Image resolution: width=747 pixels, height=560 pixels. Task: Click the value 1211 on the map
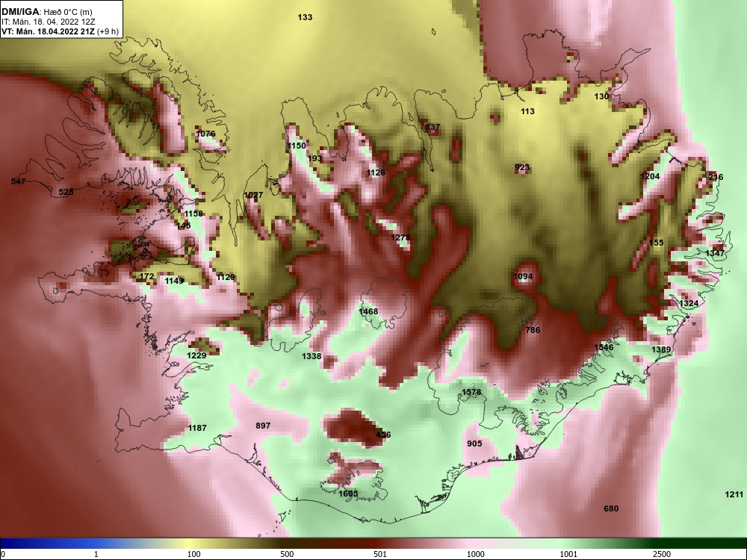[734, 495]
